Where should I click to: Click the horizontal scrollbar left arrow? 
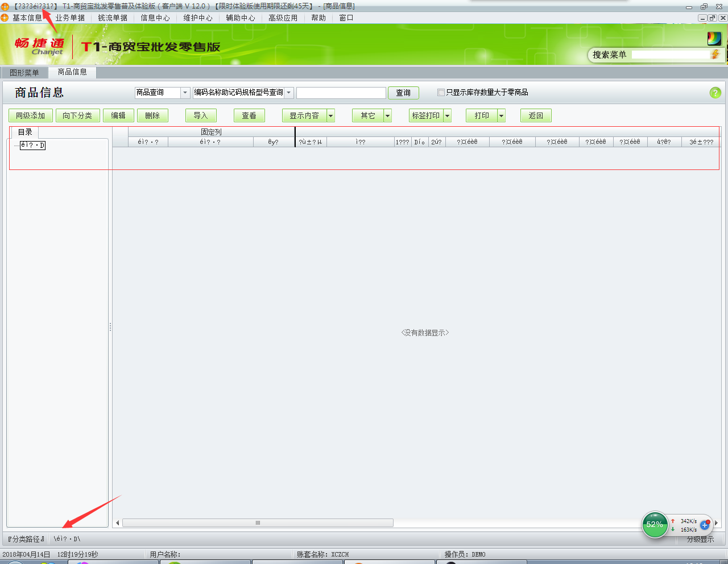[x=118, y=522]
